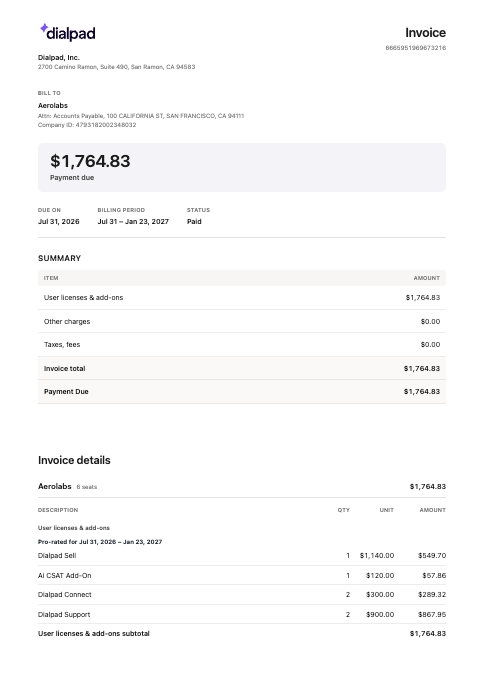The width and height of the screenshot is (492, 673).
Task: Click the Paid status value
Action: click(x=194, y=221)
